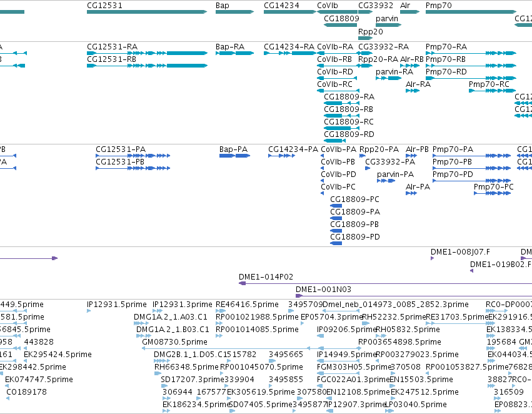532x414 pixels.
Task: Click EST IP12931.5prime
Action: click(x=117, y=305)
